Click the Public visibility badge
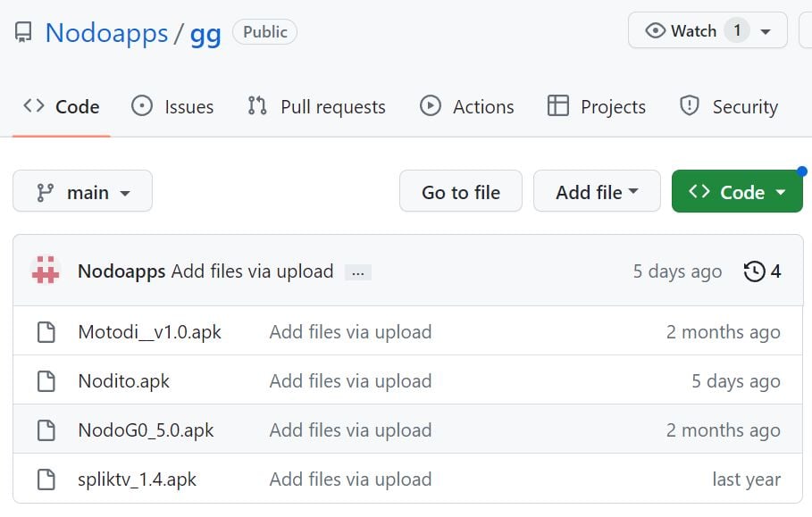The width and height of the screenshot is (812, 517). click(x=265, y=31)
